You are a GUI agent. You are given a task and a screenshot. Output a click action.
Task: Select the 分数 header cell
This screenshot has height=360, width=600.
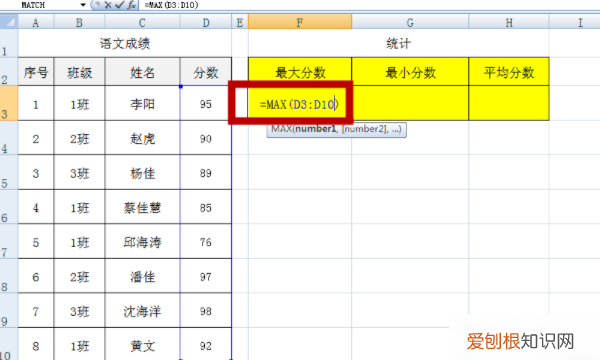point(206,72)
